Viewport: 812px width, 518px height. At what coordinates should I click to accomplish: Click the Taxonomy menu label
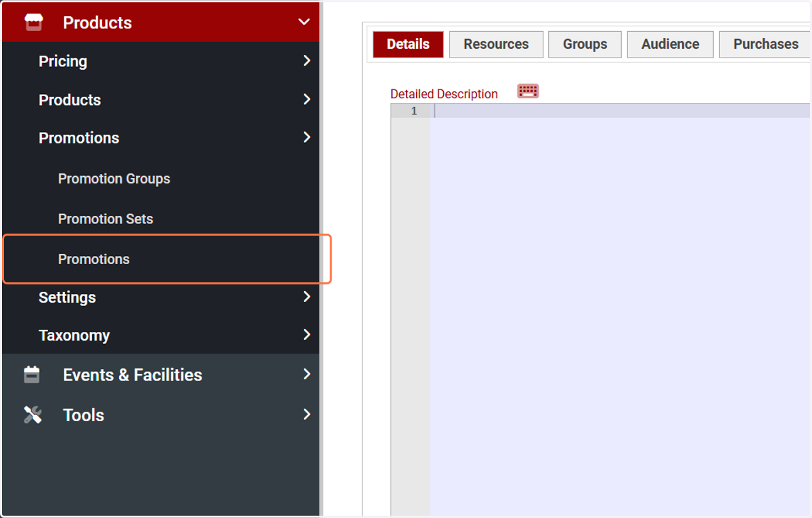[74, 335]
